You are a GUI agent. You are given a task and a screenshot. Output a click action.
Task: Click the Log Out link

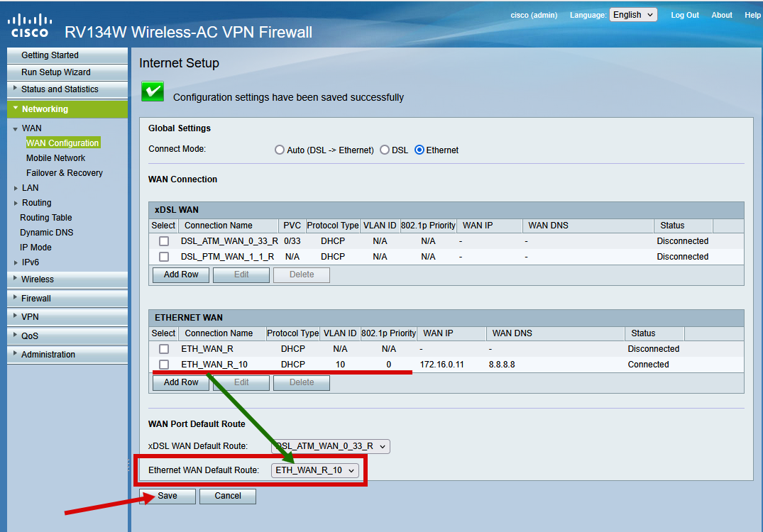[685, 15]
